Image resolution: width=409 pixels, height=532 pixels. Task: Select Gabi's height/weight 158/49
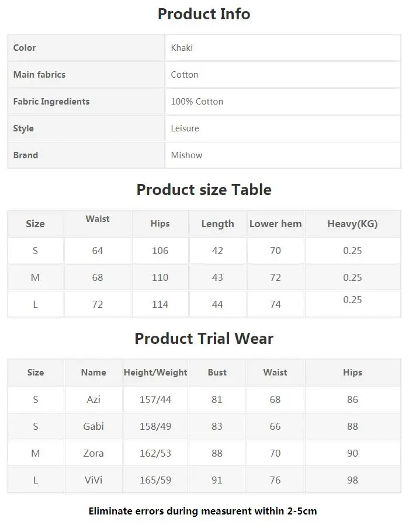click(x=155, y=426)
